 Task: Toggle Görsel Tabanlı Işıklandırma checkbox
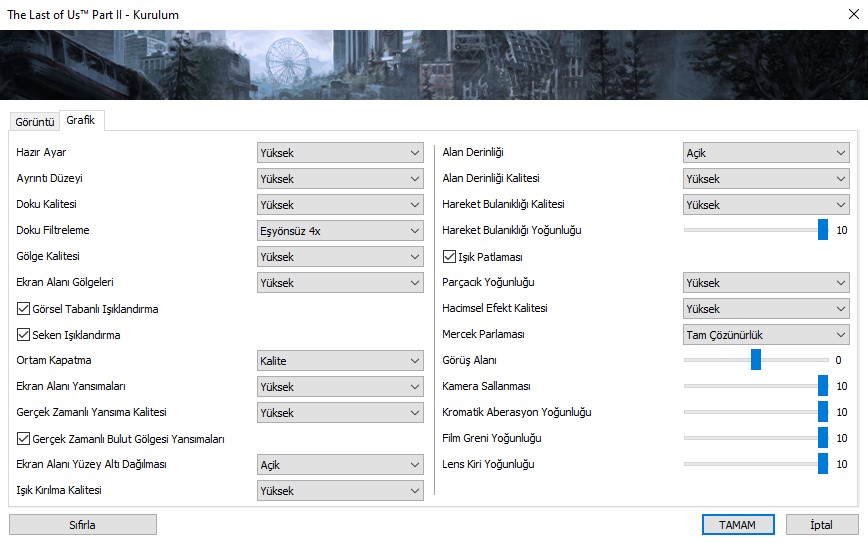click(24, 309)
